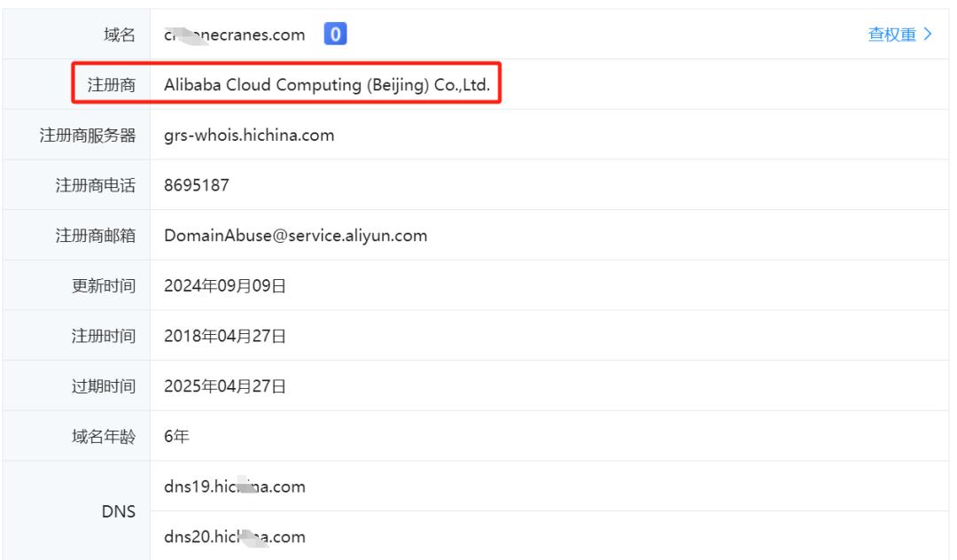
Task: Click the 注册商邮箱 label
Action: [95, 236]
